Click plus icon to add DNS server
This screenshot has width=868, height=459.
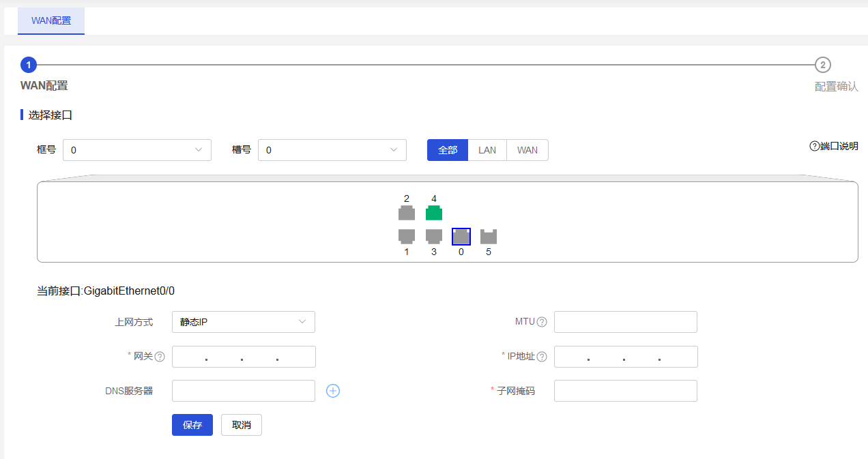(x=333, y=391)
